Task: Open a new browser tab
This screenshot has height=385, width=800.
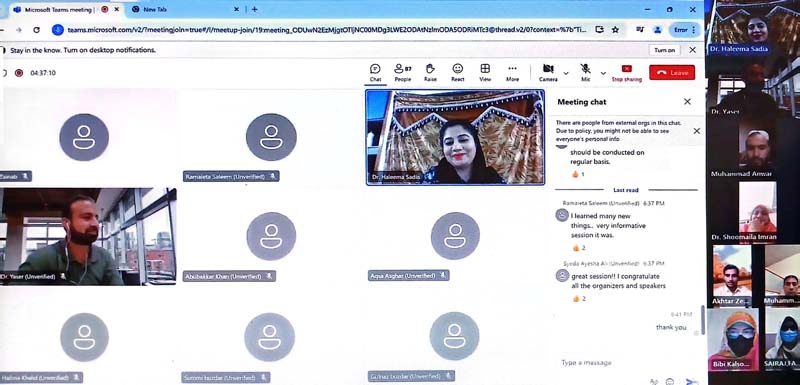Action: [255, 9]
